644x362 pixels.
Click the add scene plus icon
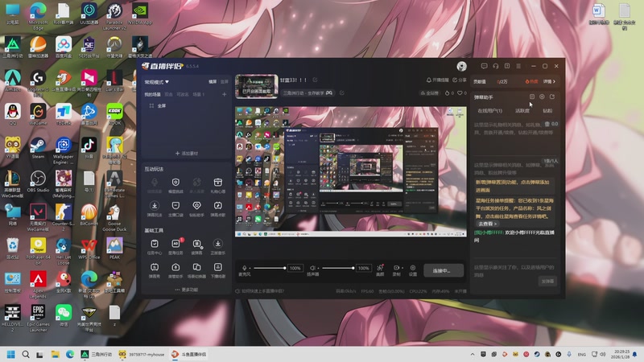click(225, 94)
